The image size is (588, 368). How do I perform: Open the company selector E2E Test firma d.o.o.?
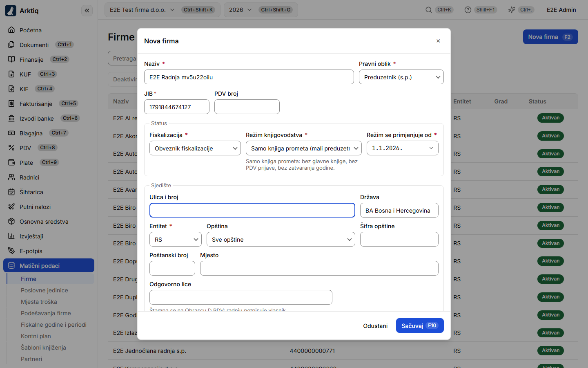pyautogui.click(x=163, y=10)
